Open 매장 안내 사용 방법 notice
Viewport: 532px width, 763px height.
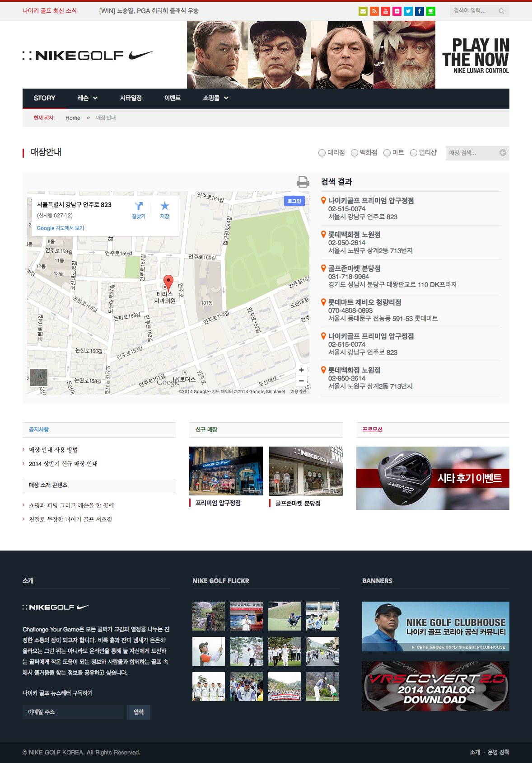53,450
